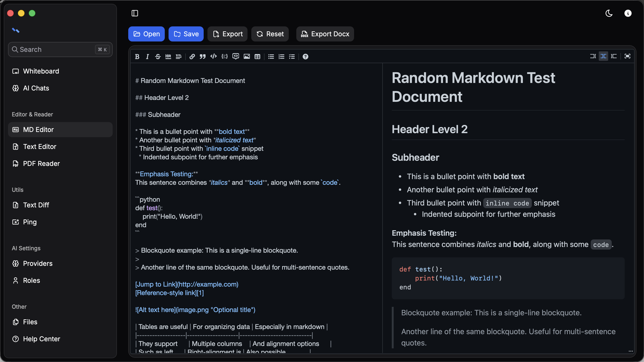644x362 pixels.
Task: Click the Export Docx button
Action: 325,34
